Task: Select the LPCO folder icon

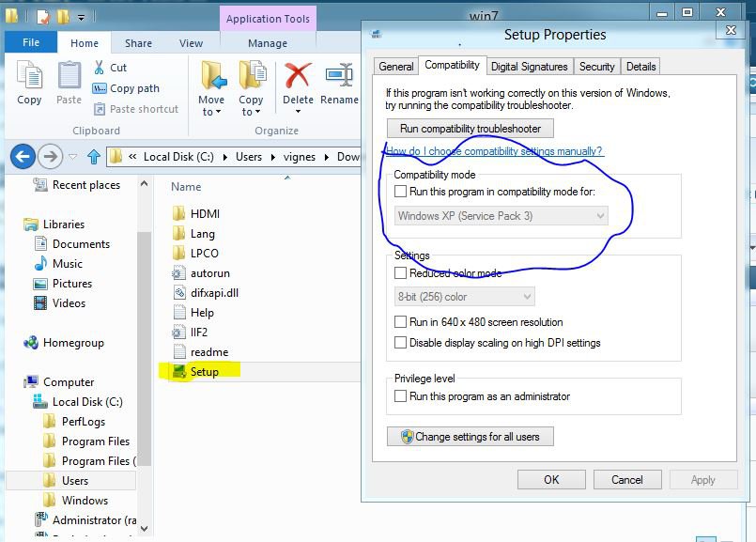Action: 178,254
